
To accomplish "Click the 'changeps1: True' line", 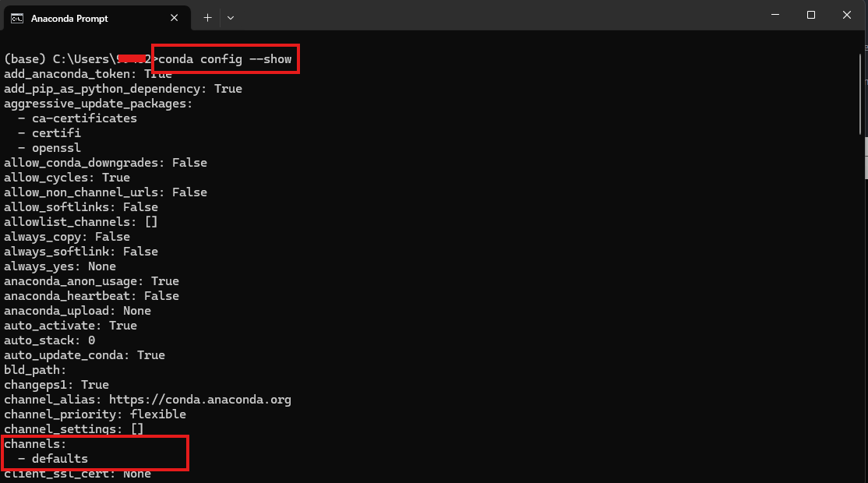I will pos(56,385).
